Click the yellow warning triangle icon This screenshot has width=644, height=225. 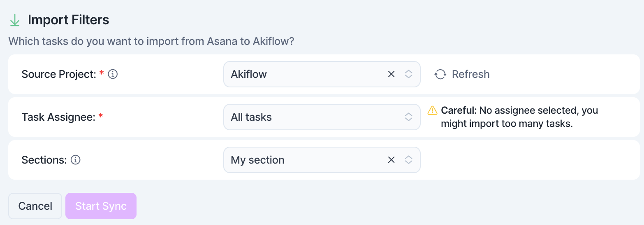pyautogui.click(x=433, y=110)
